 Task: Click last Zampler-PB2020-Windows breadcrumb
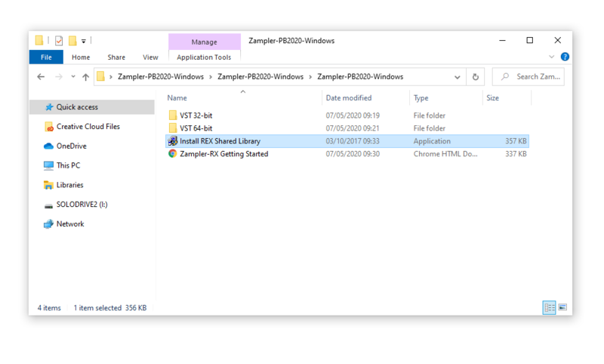(360, 77)
